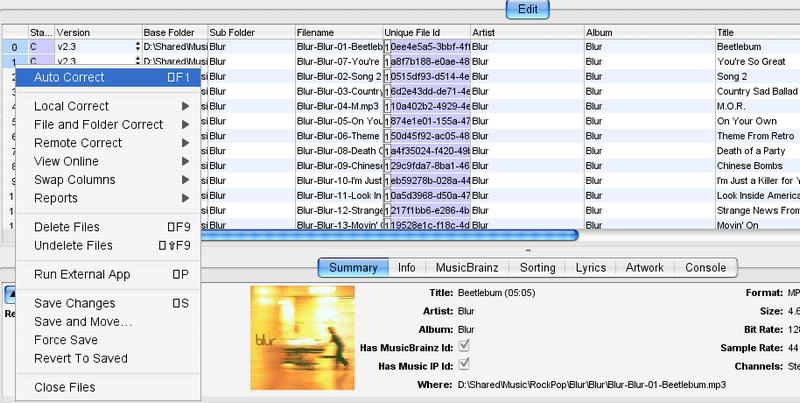The width and height of the screenshot is (800, 403).
Task: Expand the Remote Correct submenu
Action: (108, 143)
